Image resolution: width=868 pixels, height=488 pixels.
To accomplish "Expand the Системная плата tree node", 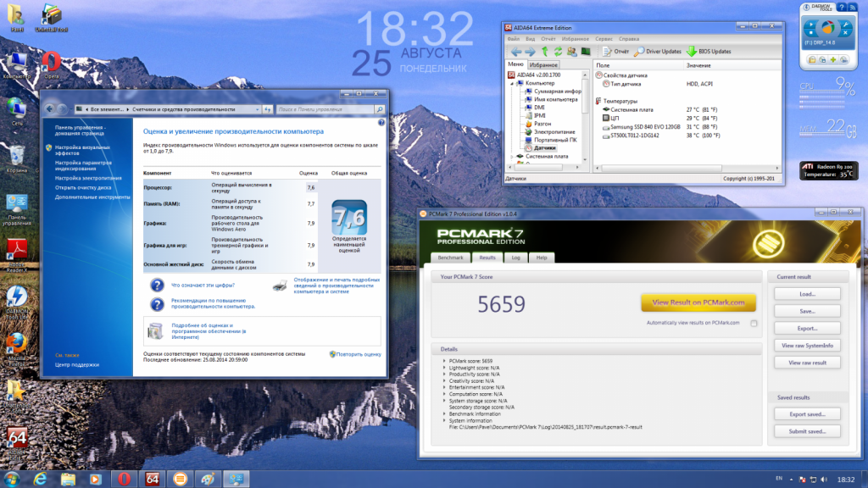I will [511, 157].
